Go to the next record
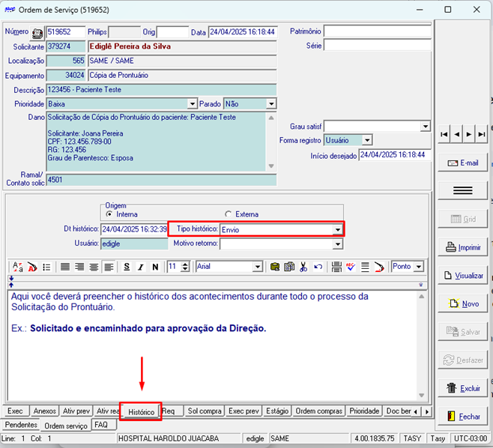 (x=469, y=134)
